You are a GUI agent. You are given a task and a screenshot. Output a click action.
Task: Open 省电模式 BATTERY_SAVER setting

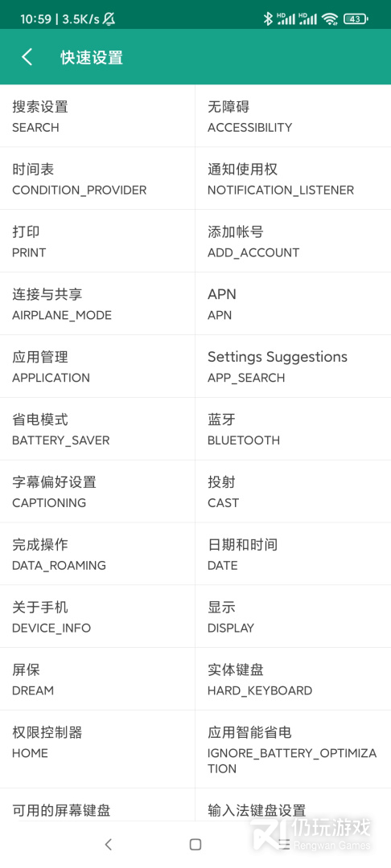[97, 428]
